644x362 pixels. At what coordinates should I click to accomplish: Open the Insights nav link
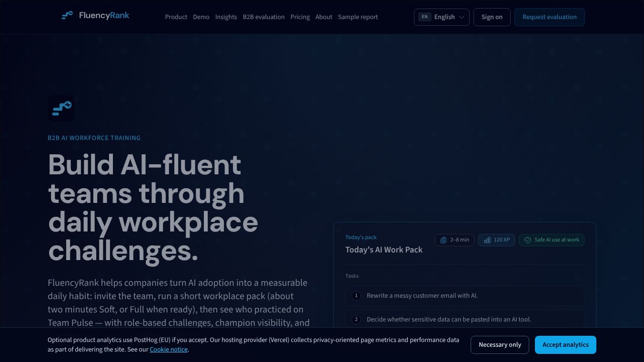[226, 17]
